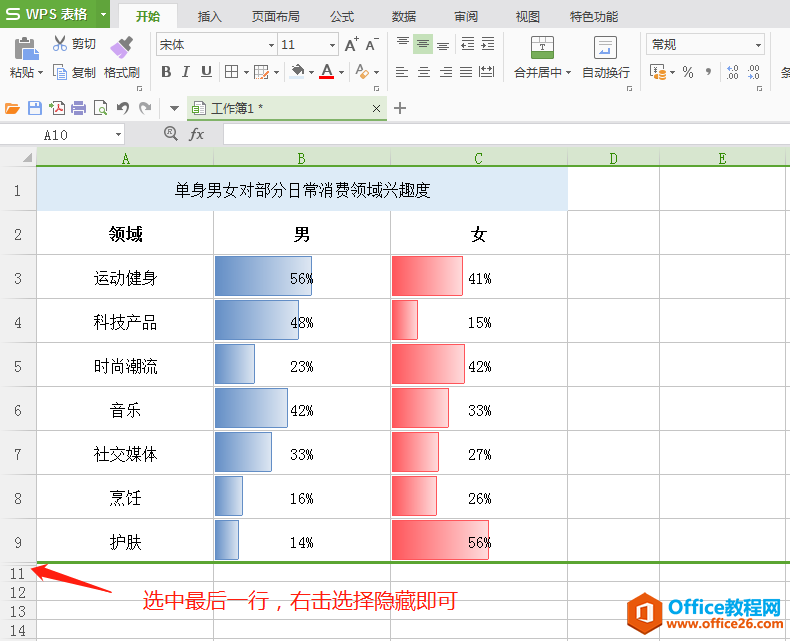This screenshot has width=790, height=641.
Task: Apply percent style format
Action: click(x=688, y=72)
